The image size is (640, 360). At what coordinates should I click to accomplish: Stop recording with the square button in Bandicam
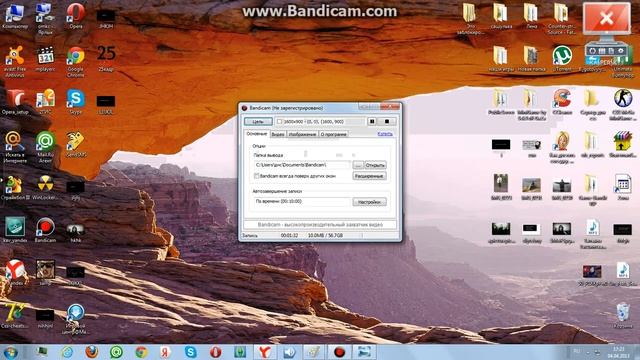(x=387, y=121)
